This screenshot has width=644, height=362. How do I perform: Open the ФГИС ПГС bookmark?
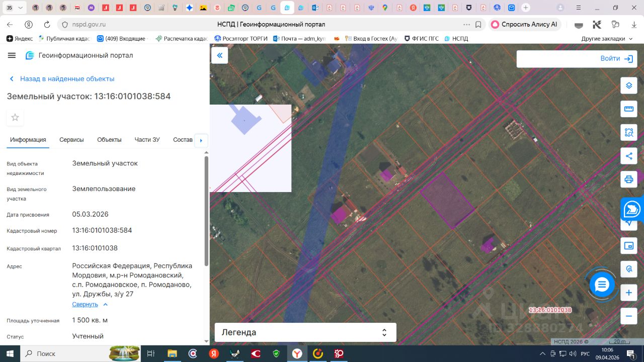coord(422,38)
